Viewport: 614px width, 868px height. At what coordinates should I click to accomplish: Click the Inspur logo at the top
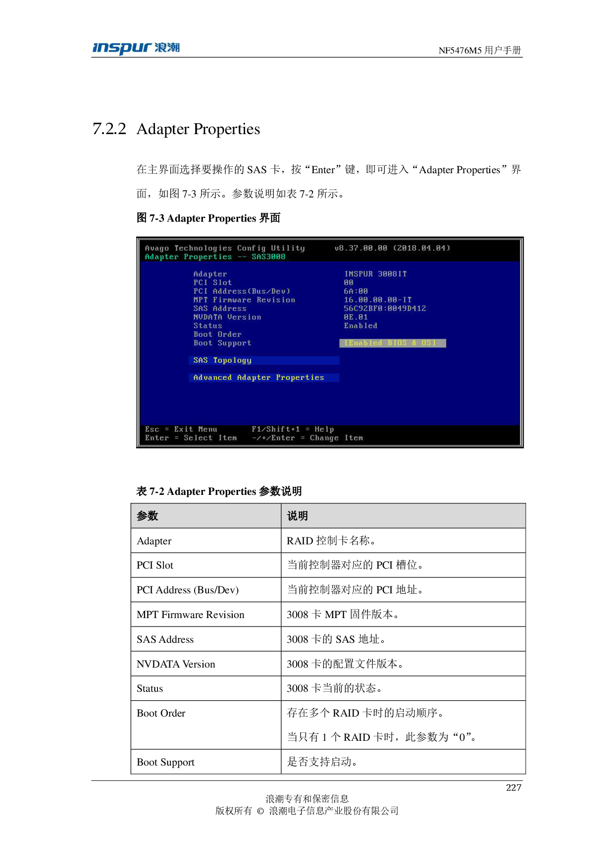[x=136, y=48]
